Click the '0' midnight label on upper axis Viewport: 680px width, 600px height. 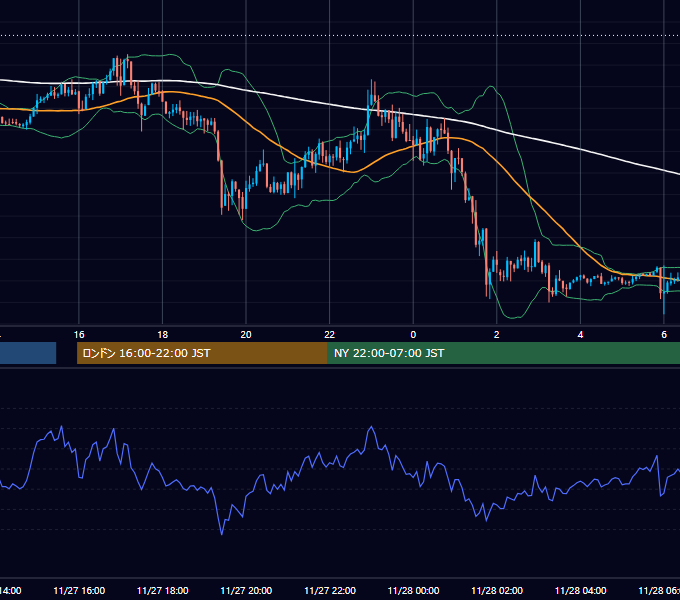click(x=413, y=335)
